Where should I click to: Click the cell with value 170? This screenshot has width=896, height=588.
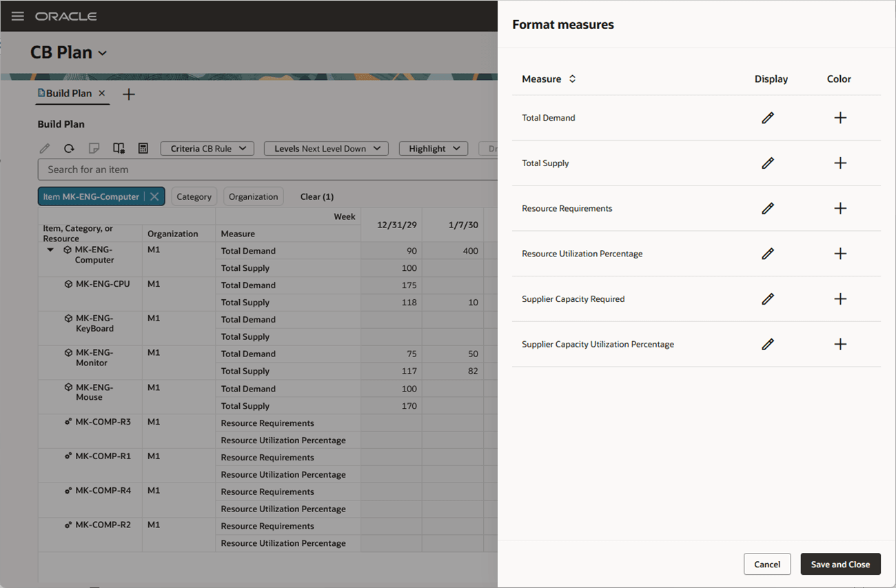coord(391,406)
